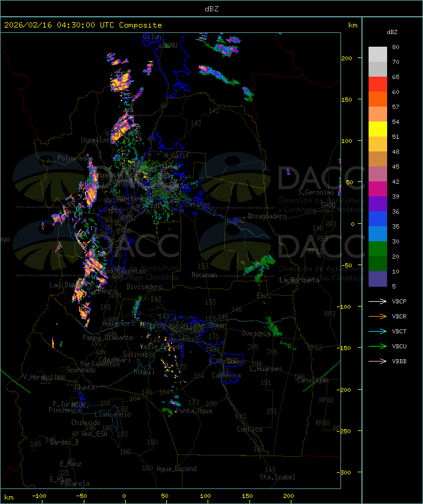This screenshot has height=504, width=423.
Task: Select the red 60-65 dBZ legend swatch
Action: (378, 84)
